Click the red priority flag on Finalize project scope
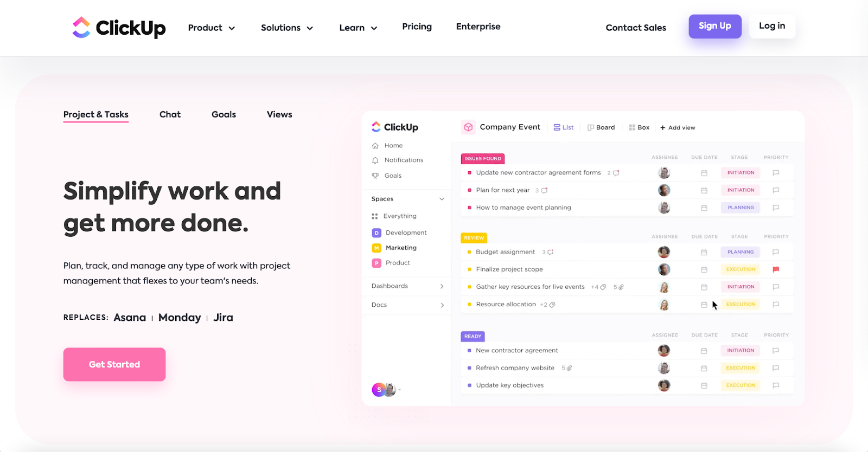 (x=776, y=269)
